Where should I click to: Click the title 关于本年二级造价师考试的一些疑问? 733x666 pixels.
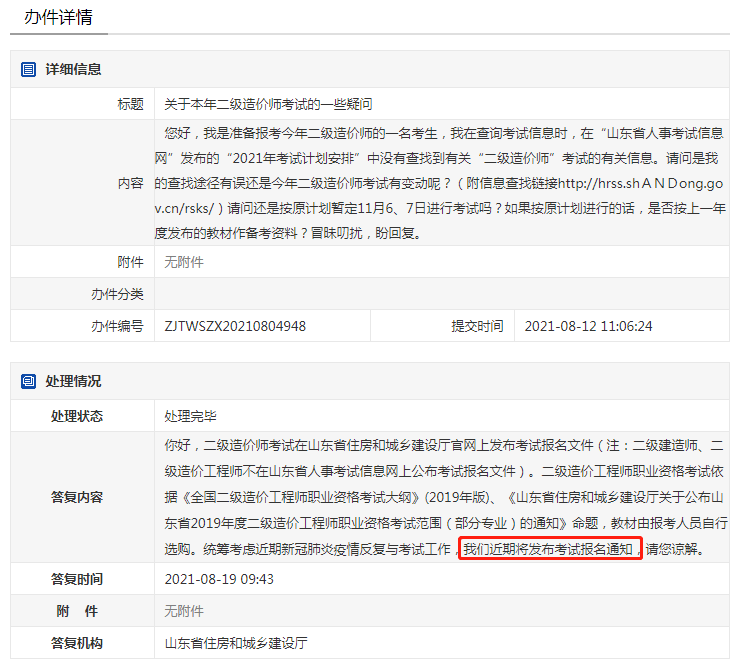[268, 104]
